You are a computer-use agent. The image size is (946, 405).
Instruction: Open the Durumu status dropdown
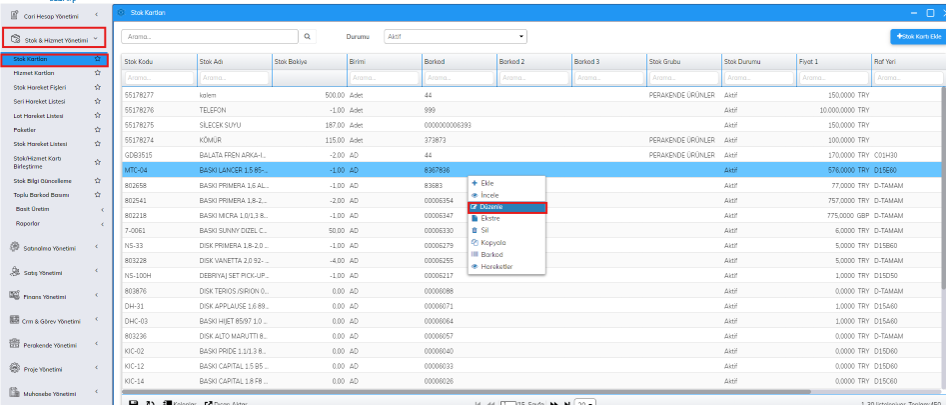[454, 36]
